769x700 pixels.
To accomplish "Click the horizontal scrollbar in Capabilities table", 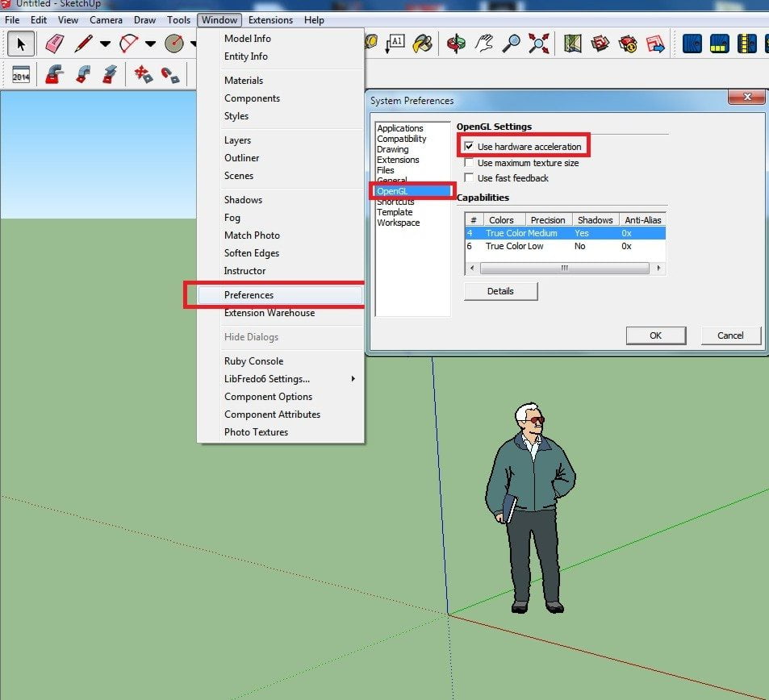I will [x=565, y=268].
